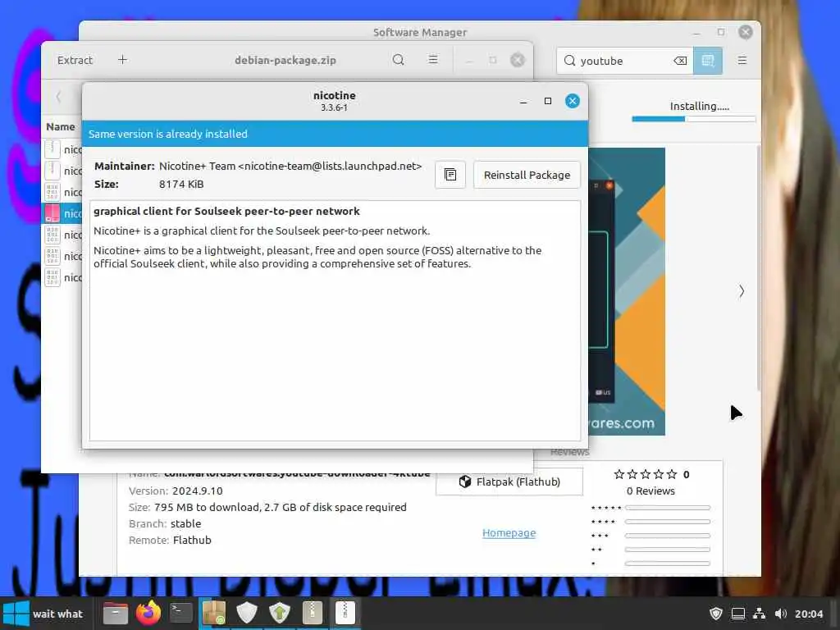
Task: Click the three-star rating bar
Action: click(x=668, y=536)
